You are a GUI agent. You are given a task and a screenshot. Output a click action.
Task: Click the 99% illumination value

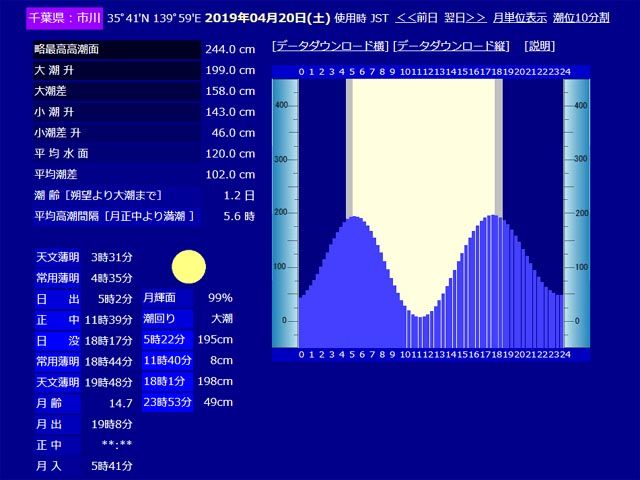220,298
